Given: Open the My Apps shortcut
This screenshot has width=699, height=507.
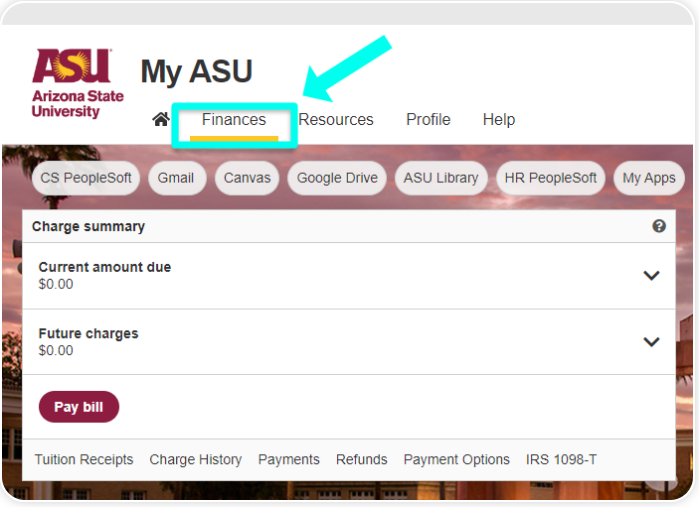Looking at the screenshot, I should 649,178.
